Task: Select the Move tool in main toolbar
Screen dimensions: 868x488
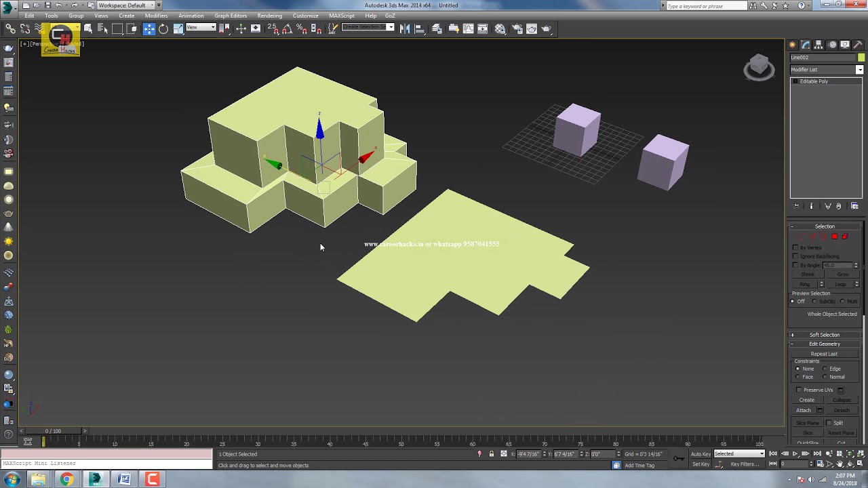Action: [149, 28]
